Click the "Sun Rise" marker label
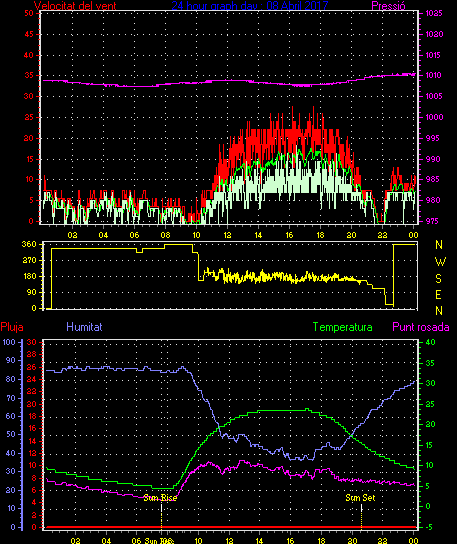This screenshot has width=457, height=544. pyautogui.click(x=160, y=498)
